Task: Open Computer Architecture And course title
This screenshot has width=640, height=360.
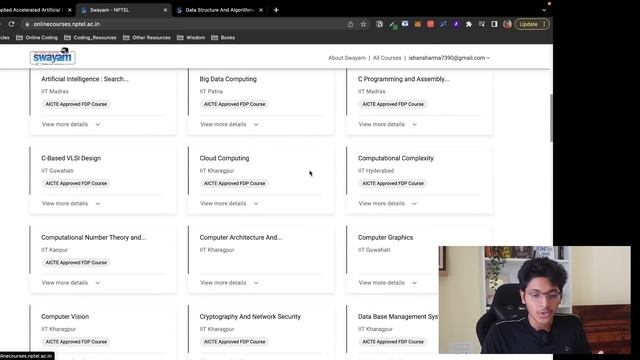Action: pyautogui.click(x=241, y=238)
